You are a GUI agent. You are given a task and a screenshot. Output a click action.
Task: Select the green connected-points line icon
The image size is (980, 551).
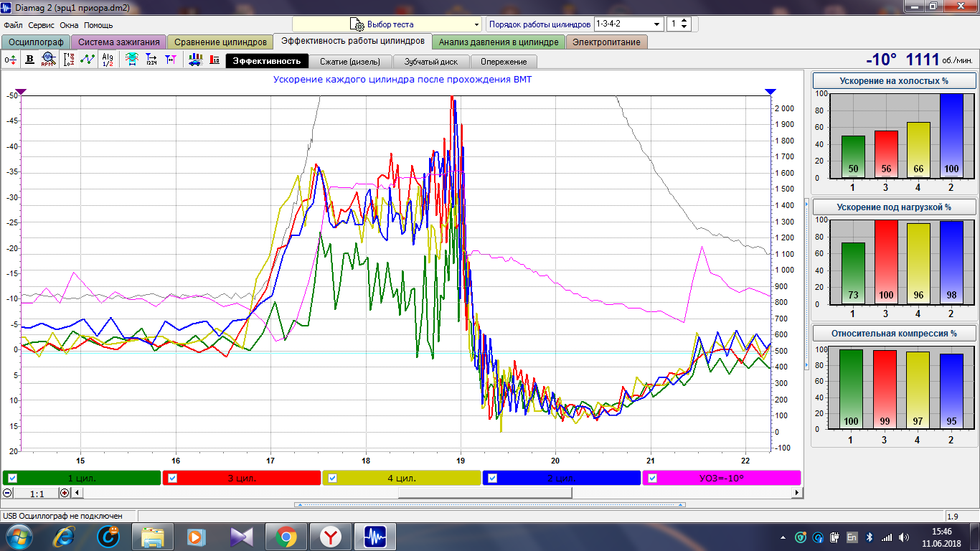pyautogui.click(x=88, y=60)
